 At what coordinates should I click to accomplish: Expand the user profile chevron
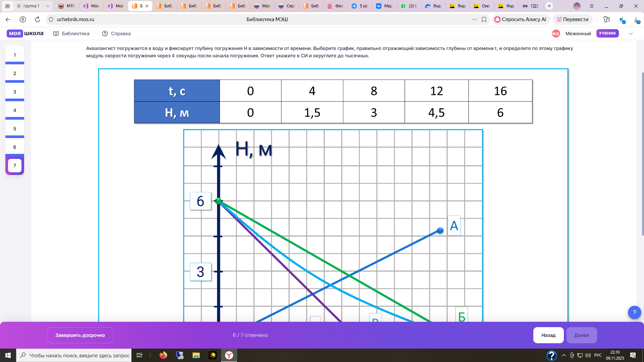(x=631, y=34)
